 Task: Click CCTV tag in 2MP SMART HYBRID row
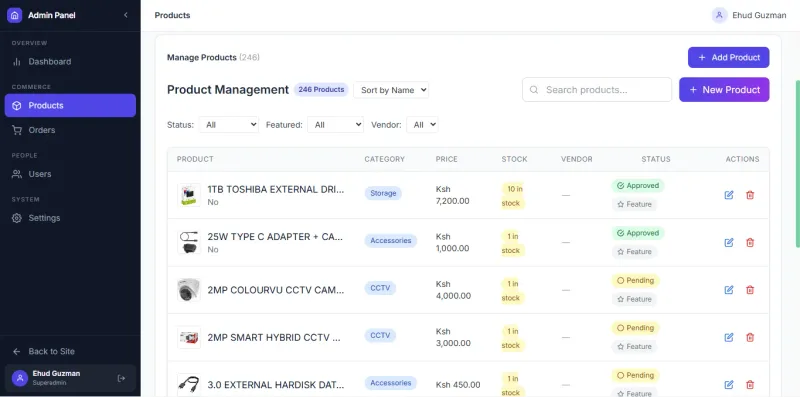[x=380, y=336]
